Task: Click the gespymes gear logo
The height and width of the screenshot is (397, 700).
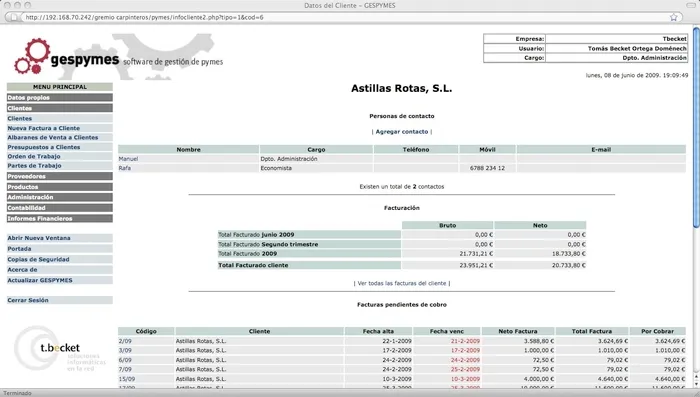Action: pyautogui.click(x=32, y=56)
